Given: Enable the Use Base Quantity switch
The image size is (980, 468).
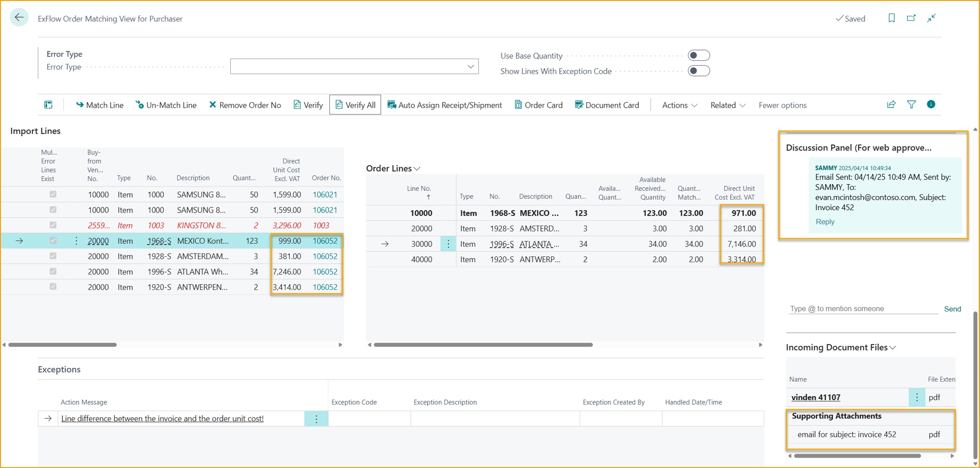Looking at the screenshot, I should 699,55.
